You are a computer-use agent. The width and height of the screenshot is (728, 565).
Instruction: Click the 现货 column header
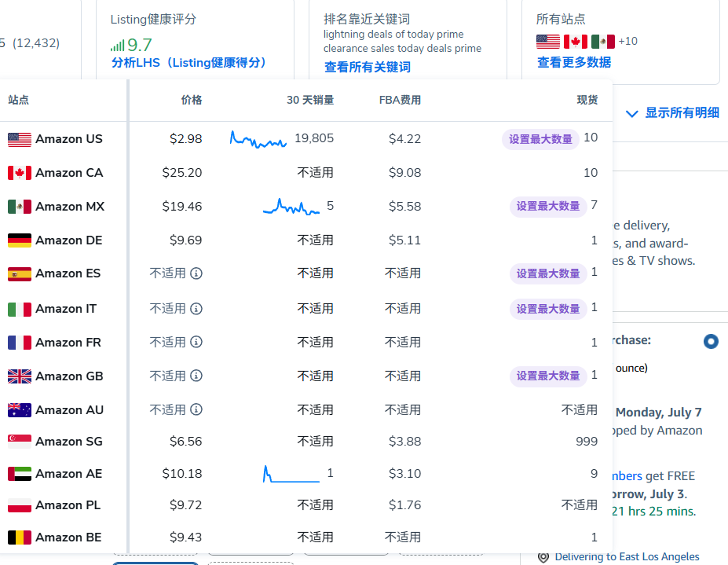[x=587, y=100]
